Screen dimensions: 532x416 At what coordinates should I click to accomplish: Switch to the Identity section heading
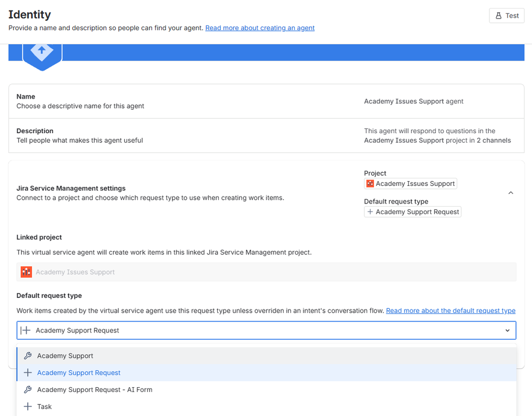tap(29, 14)
